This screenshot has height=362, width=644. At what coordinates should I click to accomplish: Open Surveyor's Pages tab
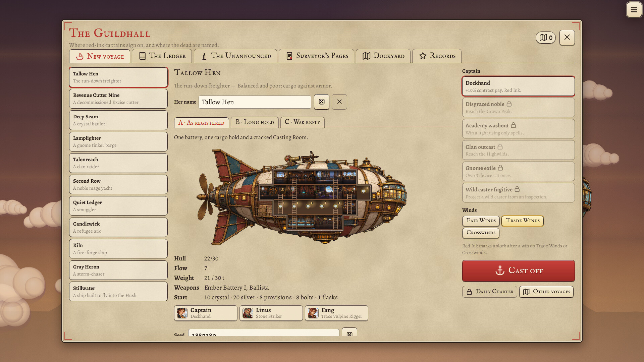316,56
